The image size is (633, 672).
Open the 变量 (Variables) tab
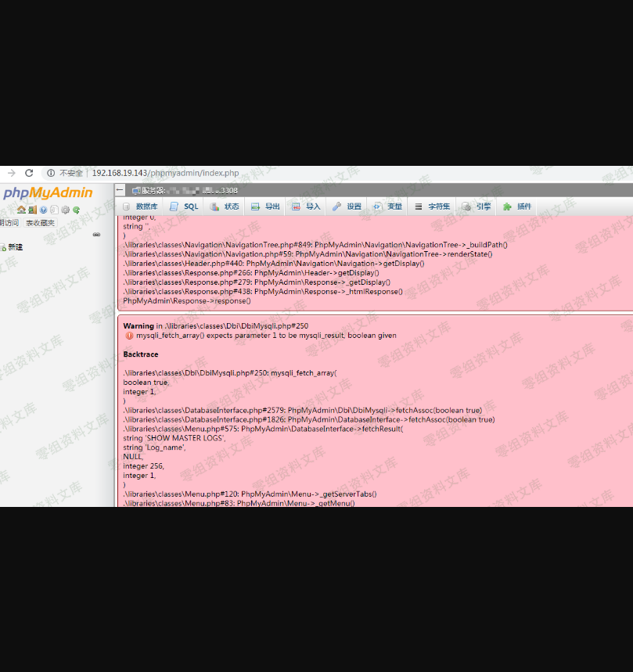click(387, 207)
